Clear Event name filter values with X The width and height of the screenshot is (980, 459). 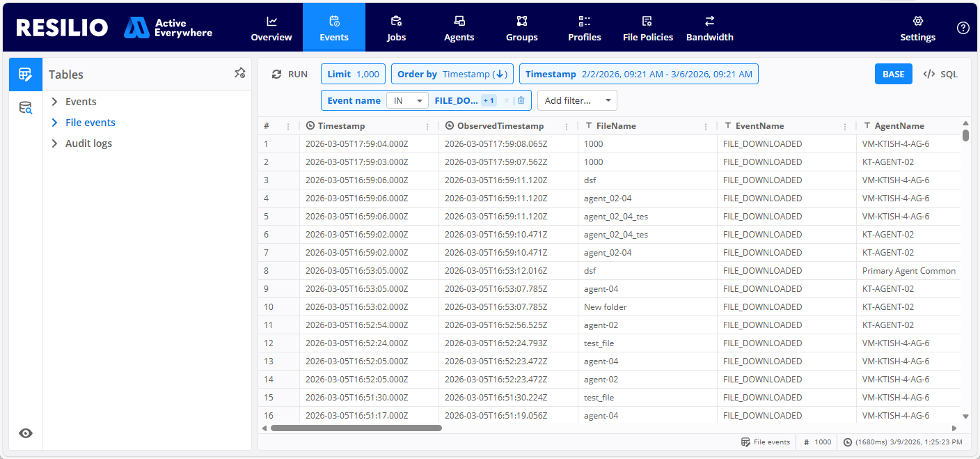pyautogui.click(x=506, y=100)
